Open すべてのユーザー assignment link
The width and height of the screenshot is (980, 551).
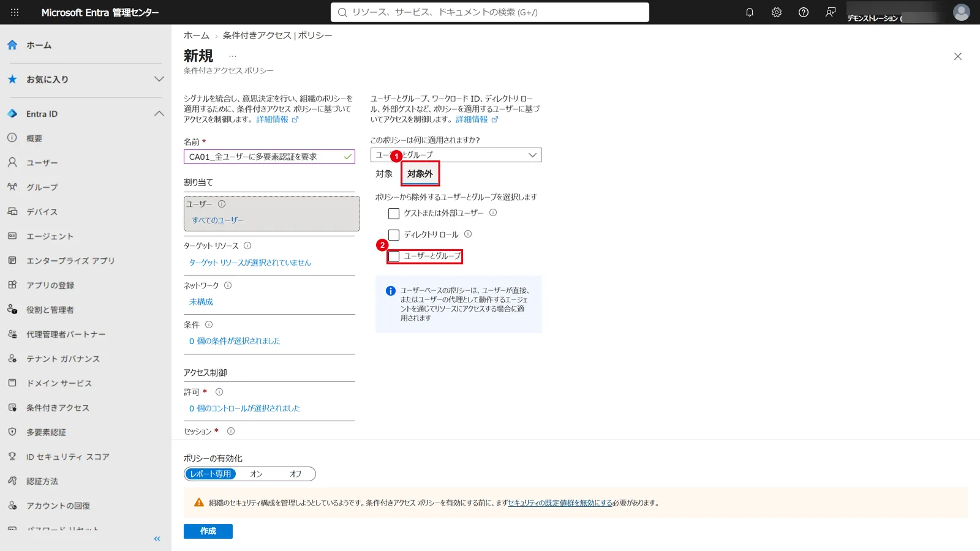(x=217, y=220)
